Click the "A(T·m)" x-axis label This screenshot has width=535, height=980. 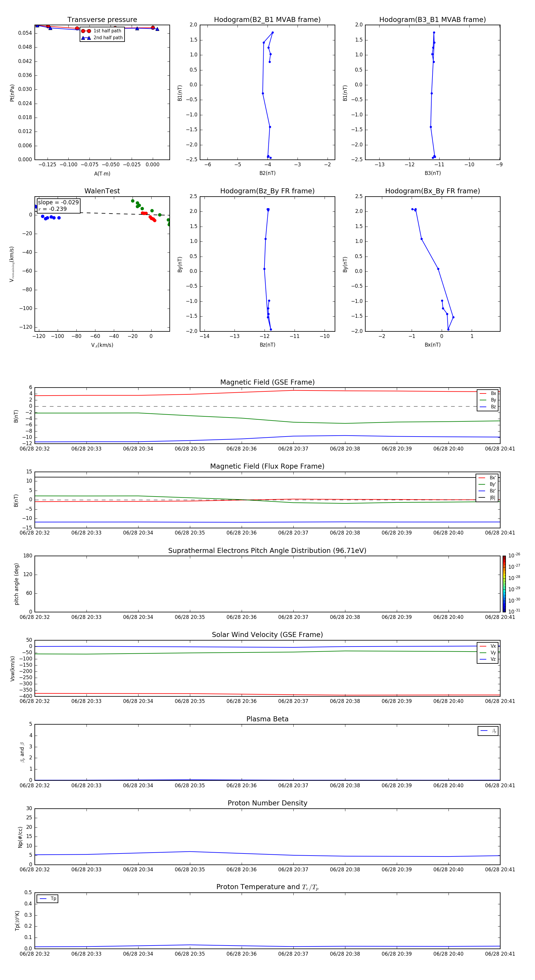pyautogui.click(x=102, y=174)
